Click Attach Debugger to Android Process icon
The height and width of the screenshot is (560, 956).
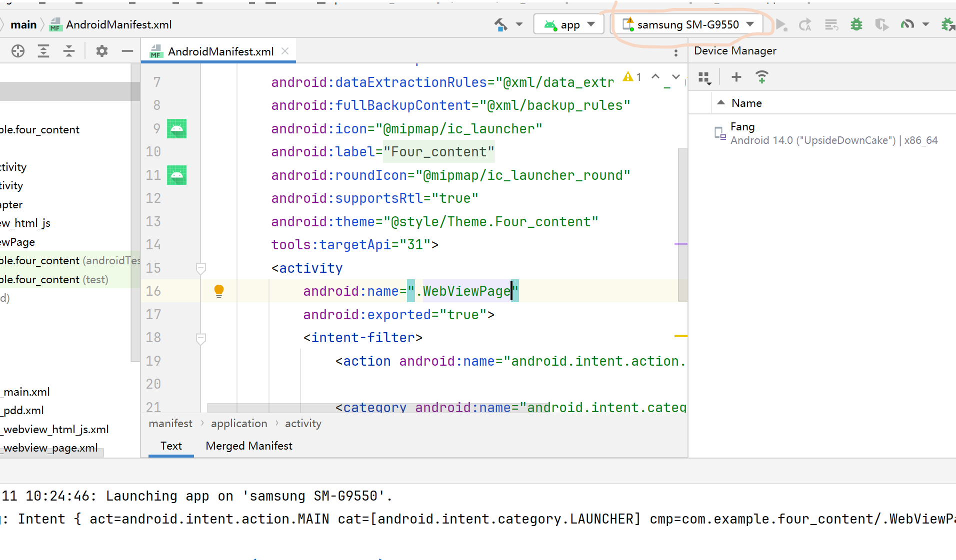[x=947, y=24]
